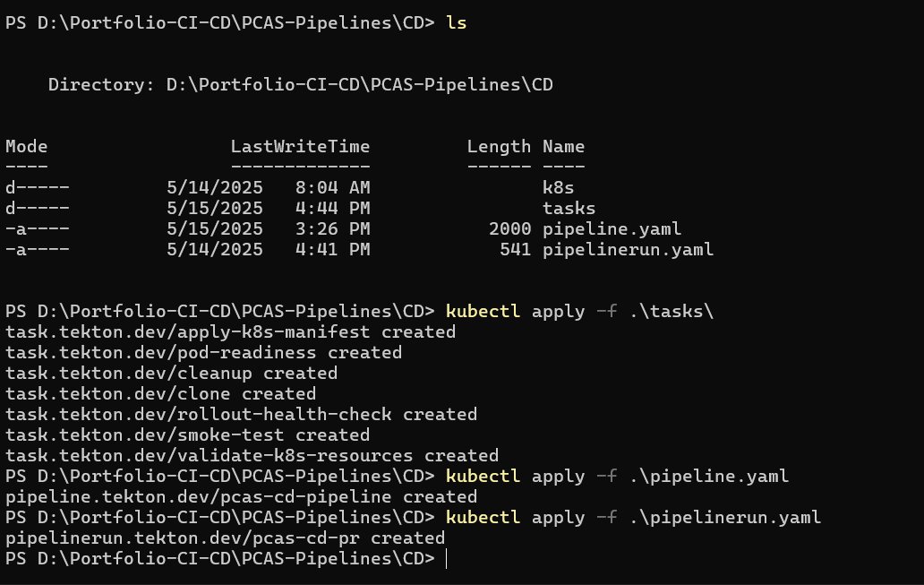Viewport: 924px width, 585px height.
Task: Click the 'Length' column header
Action: 499,147
